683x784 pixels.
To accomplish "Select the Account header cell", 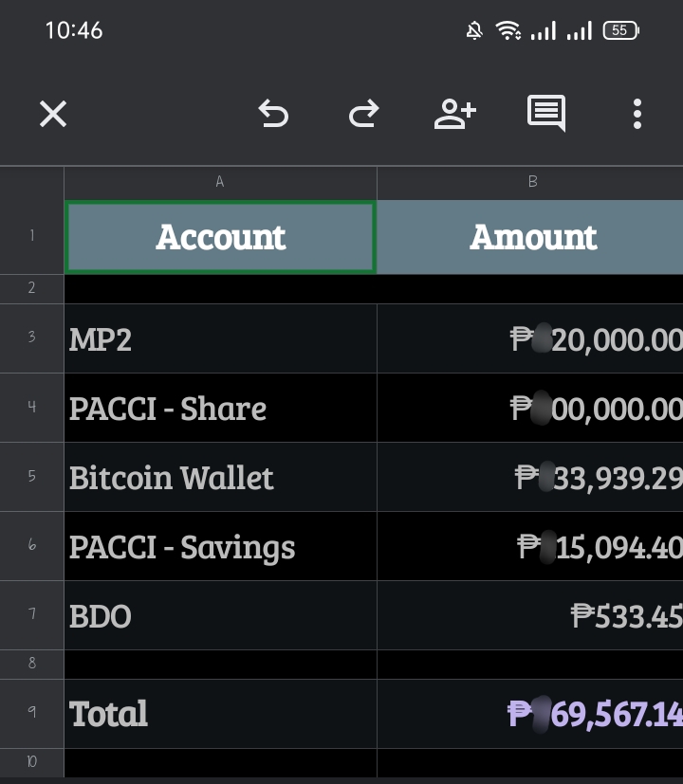I will (x=220, y=236).
